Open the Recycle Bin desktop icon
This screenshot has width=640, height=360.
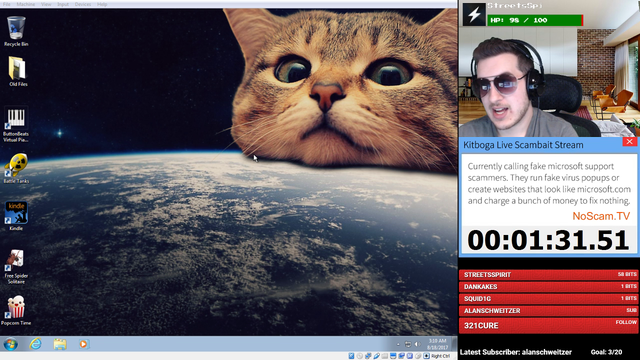pos(16,31)
